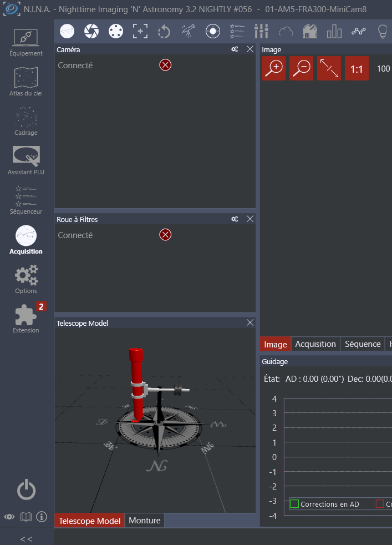Screen dimensions: 392x545
Task: Toggle the guider target panel toolbar icon
Action: (x=213, y=31)
